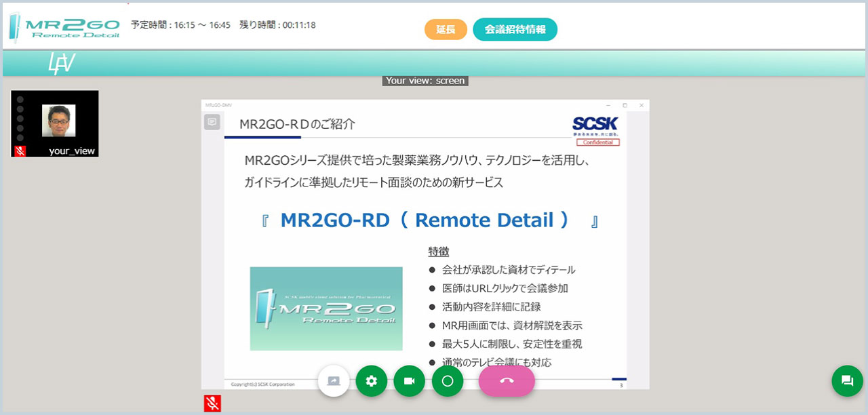Click the MR2GO Remote Detail logo in header
Viewport: 868px width, 415px height.
pyautogui.click(x=64, y=27)
